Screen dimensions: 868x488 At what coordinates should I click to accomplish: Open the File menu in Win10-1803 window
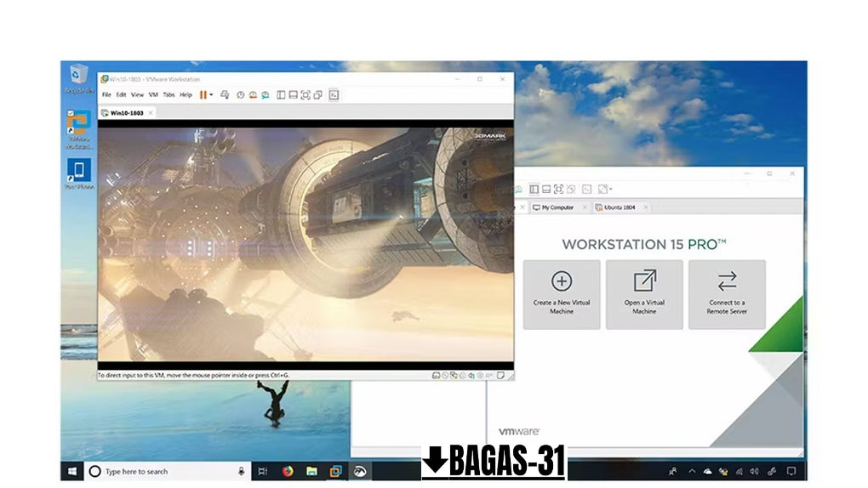point(106,94)
